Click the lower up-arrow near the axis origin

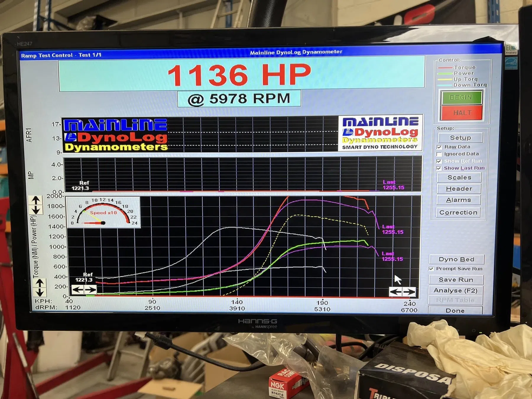pos(40,283)
